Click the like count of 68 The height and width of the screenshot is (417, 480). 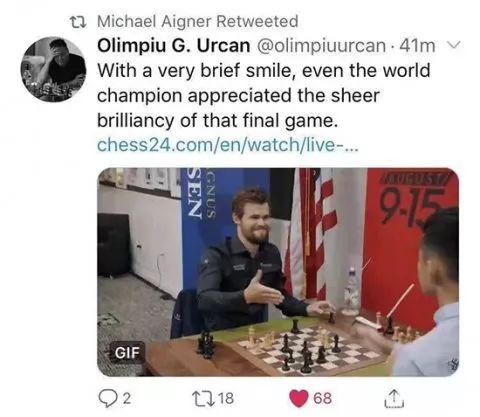coord(322,398)
